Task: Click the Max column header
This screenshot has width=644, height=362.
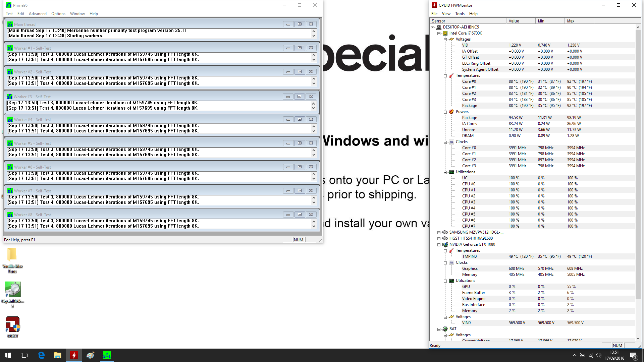Action: pos(579,21)
